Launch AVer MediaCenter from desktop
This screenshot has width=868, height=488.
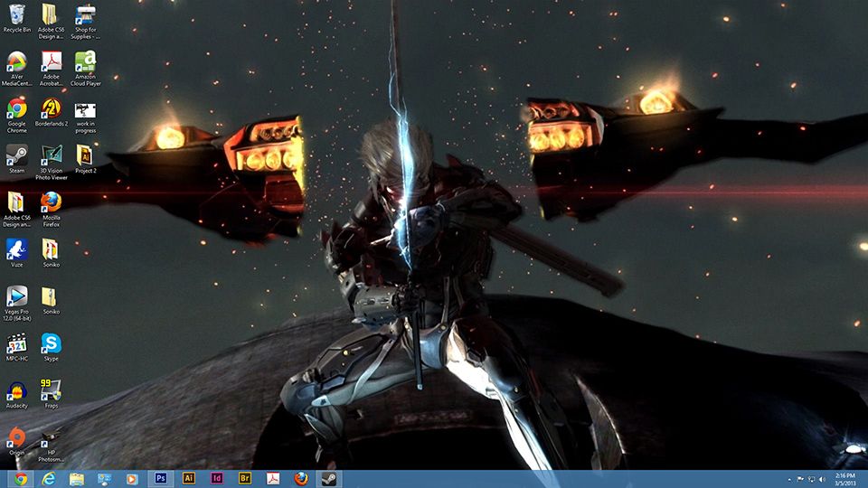click(x=16, y=69)
